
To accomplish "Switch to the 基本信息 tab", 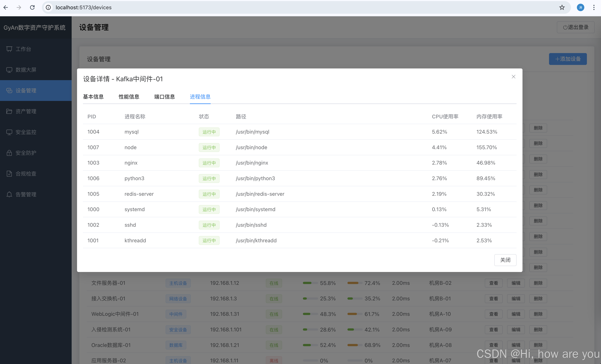I will click(x=93, y=97).
